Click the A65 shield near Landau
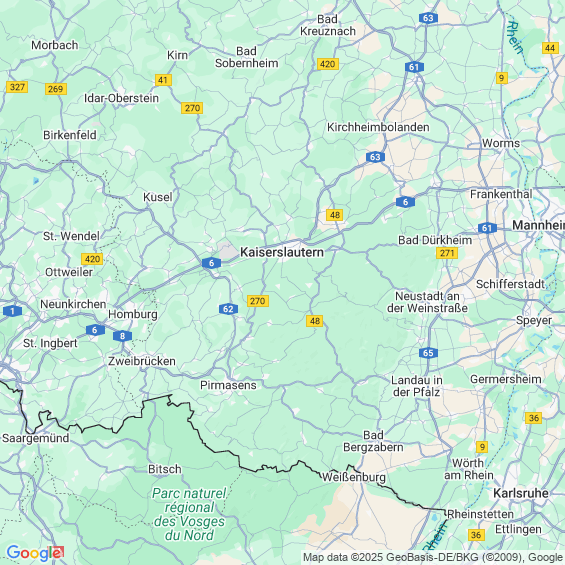The width and height of the screenshot is (565, 565). (x=428, y=353)
